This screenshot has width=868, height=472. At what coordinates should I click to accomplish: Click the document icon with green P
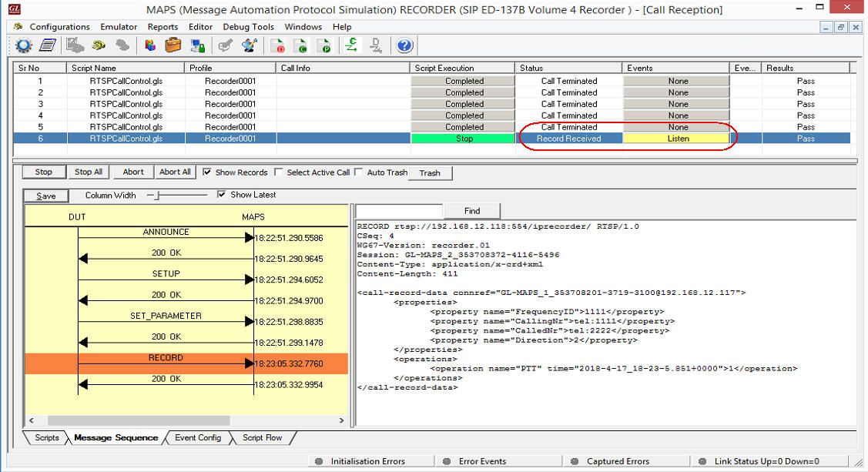coord(323,46)
